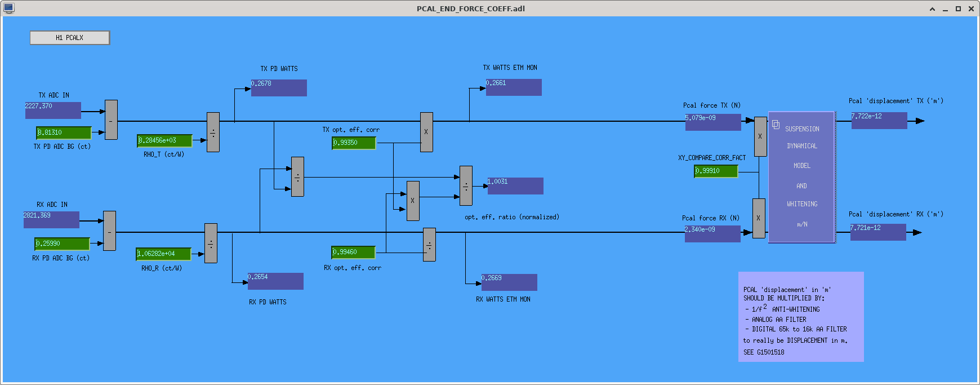Edit the XY_COMPARE_CORR_FACT value field
The image size is (980, 385).
tap(716, 171)
